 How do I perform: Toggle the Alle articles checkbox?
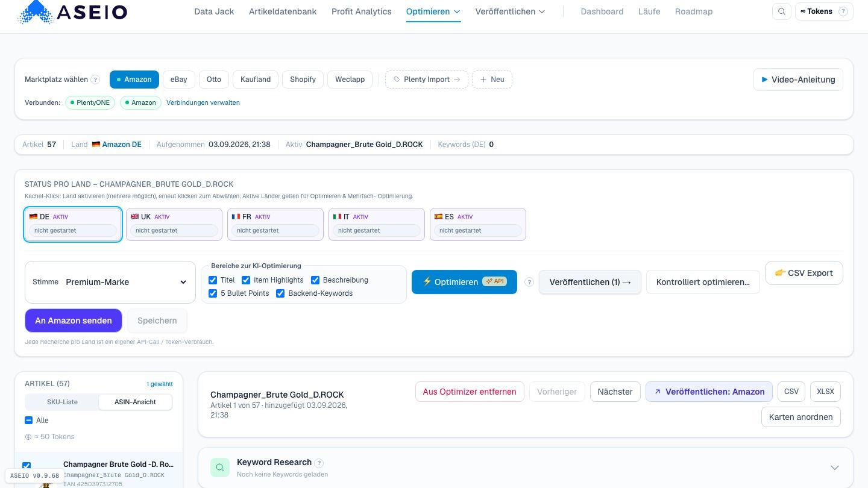(x=29, y=421)
